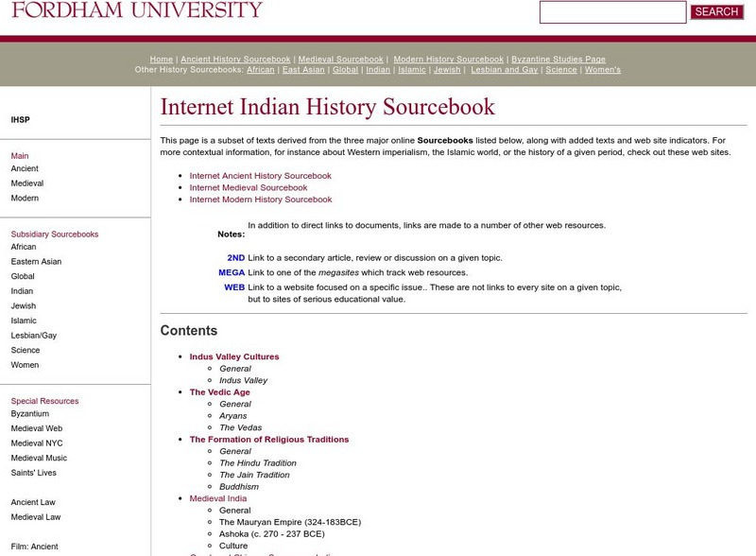Open Ancient History Sourcebook nav link
The image size is (756, 556).
click(235, 59)
